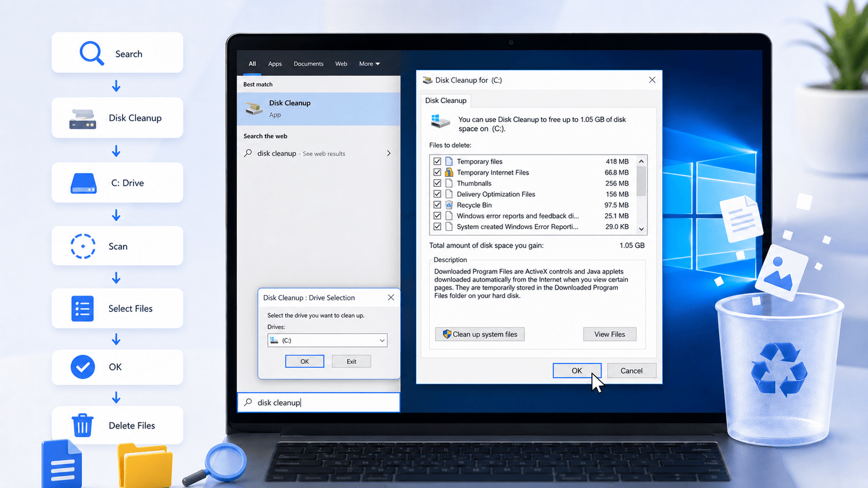Click OK in the Drive Selection dialog
Viewport: 868px width, 488px height.
coord(305,362)
